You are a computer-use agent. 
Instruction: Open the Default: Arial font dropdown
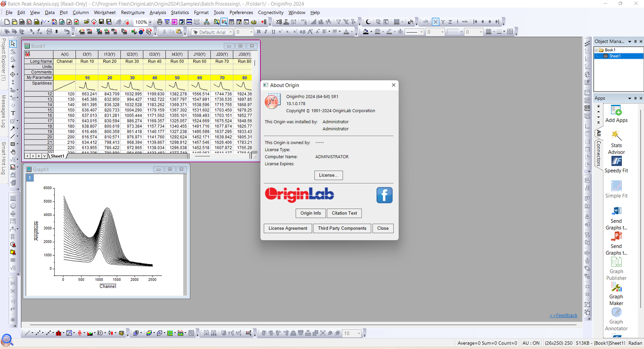(x=231, y=32)
